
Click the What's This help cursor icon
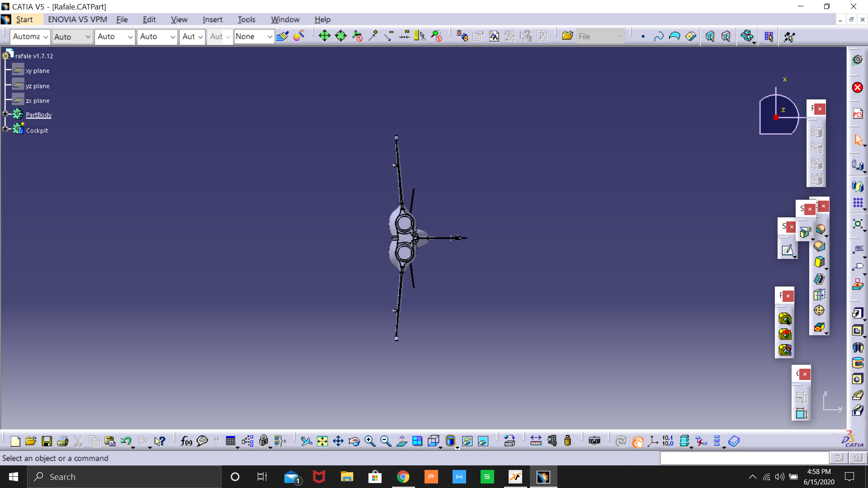159,441
